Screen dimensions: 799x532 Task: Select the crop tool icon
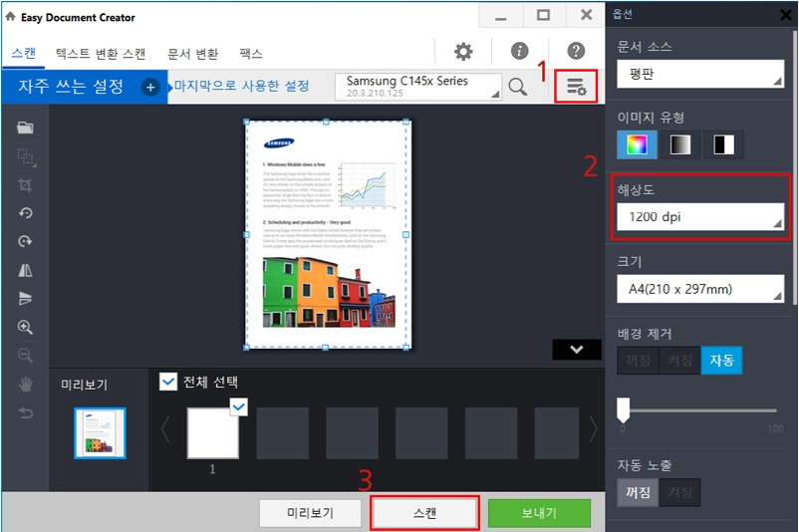click(25, 184)
